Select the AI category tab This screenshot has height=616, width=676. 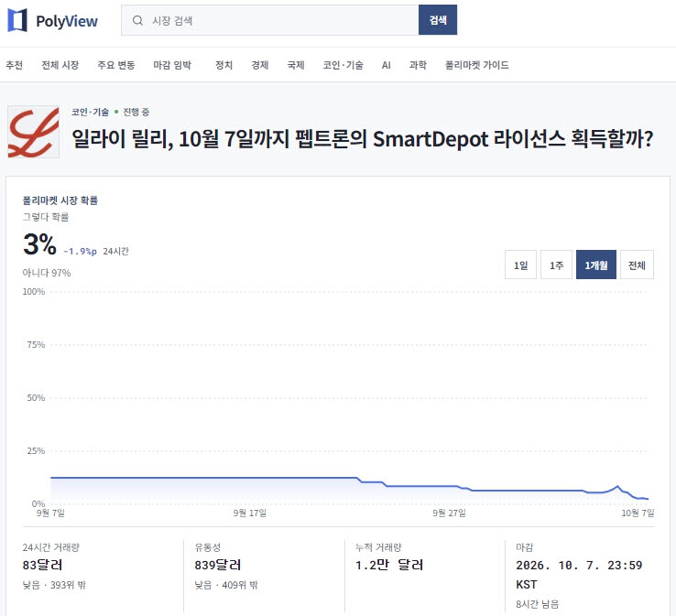click(387, 65)
